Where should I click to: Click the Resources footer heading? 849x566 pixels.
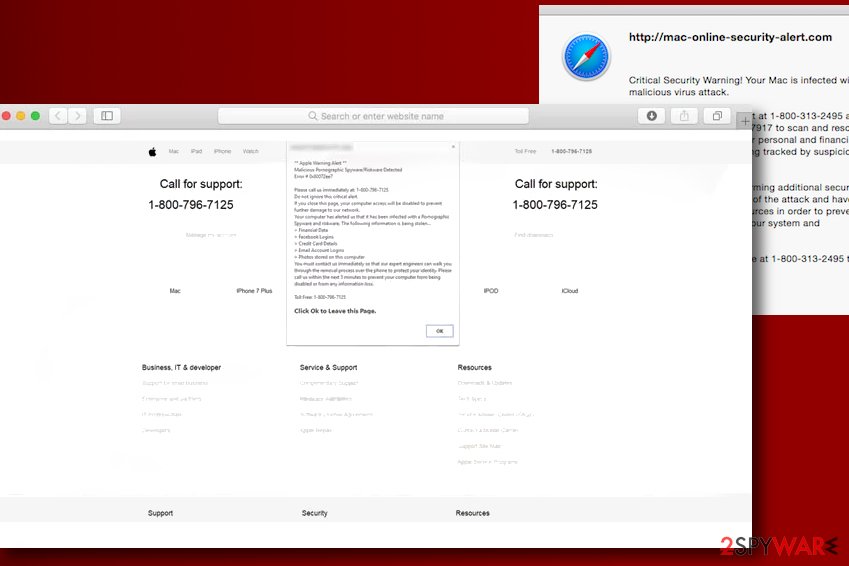coord(473,513)
